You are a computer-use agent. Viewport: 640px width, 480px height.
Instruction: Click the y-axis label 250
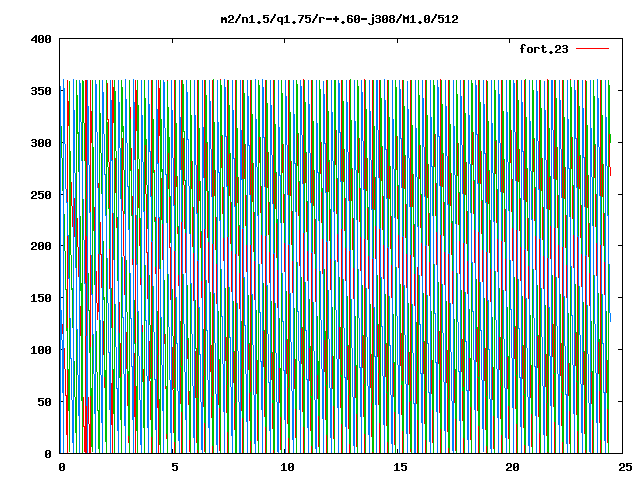point(41,195)
